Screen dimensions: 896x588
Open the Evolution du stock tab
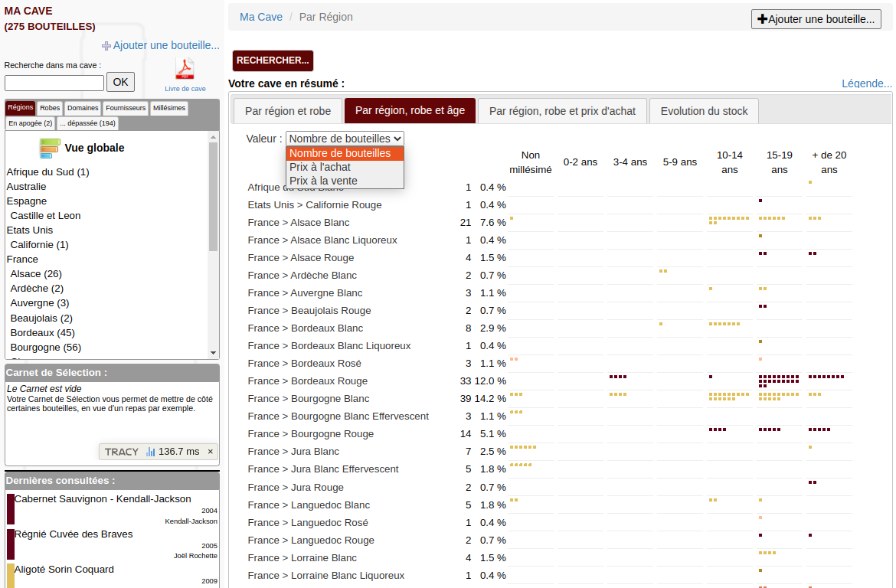[704, 111]
